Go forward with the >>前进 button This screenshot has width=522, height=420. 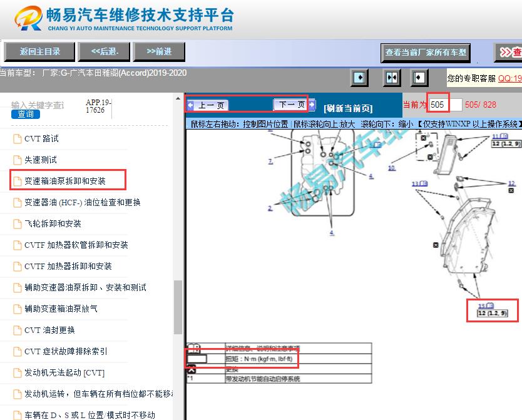tap(159, 51)
